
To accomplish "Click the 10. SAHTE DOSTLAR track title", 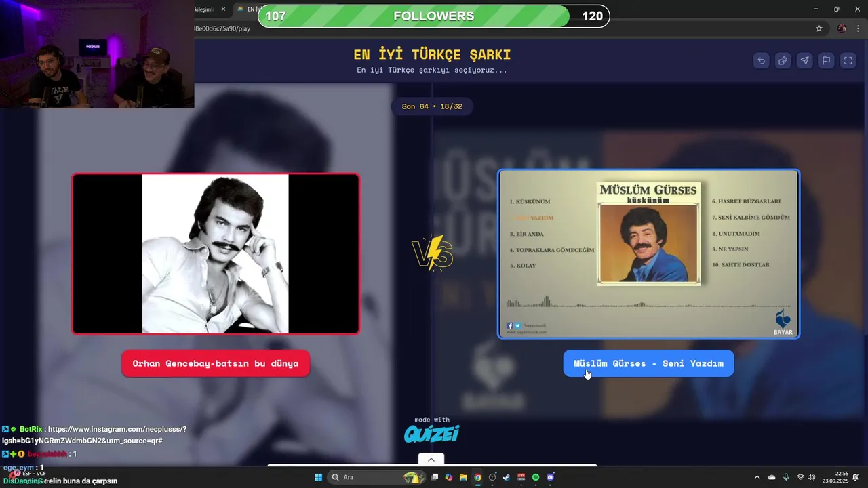I will 741,265.
